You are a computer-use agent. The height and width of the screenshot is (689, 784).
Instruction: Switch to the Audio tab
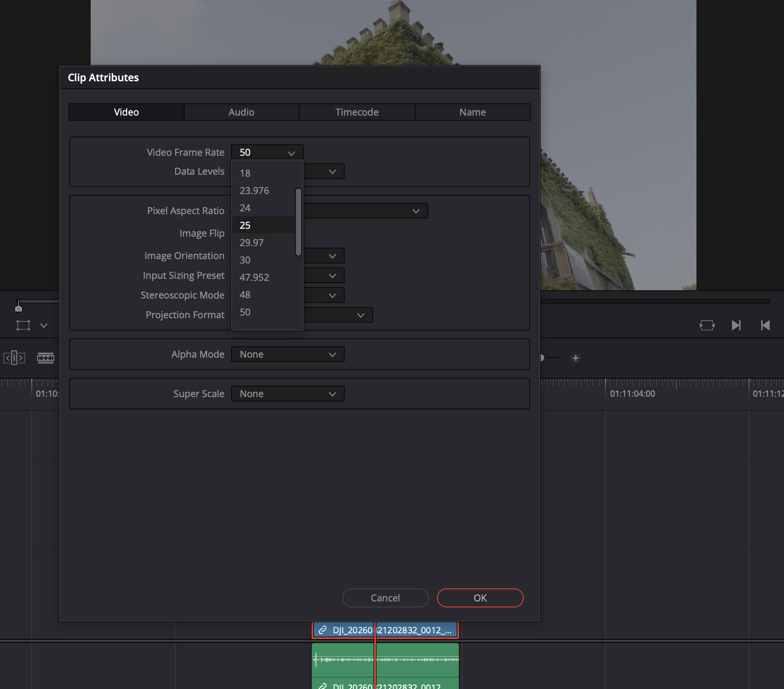pos(241,112)
